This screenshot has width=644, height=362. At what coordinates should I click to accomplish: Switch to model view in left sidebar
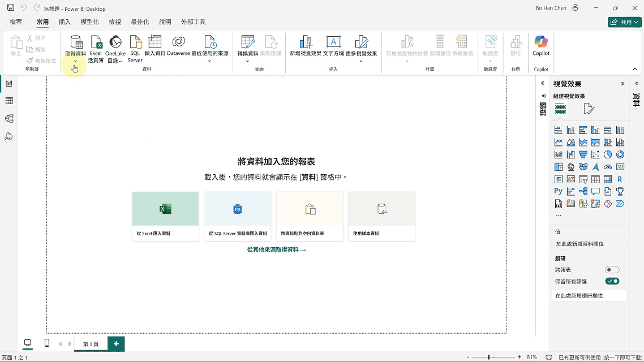pos(9,119)
